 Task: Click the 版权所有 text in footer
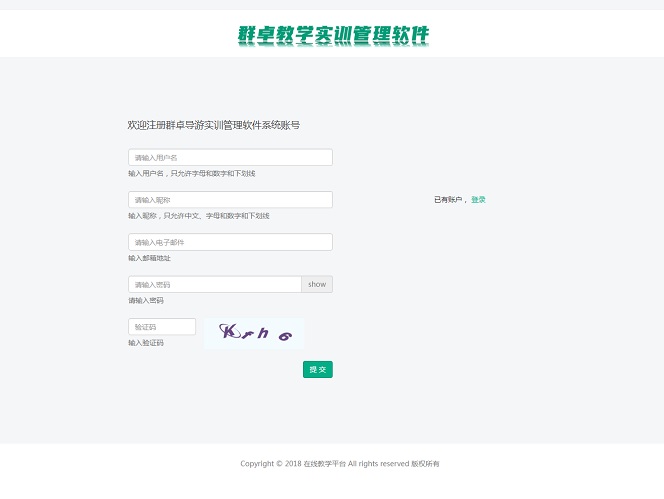click(x=426, y=464)
